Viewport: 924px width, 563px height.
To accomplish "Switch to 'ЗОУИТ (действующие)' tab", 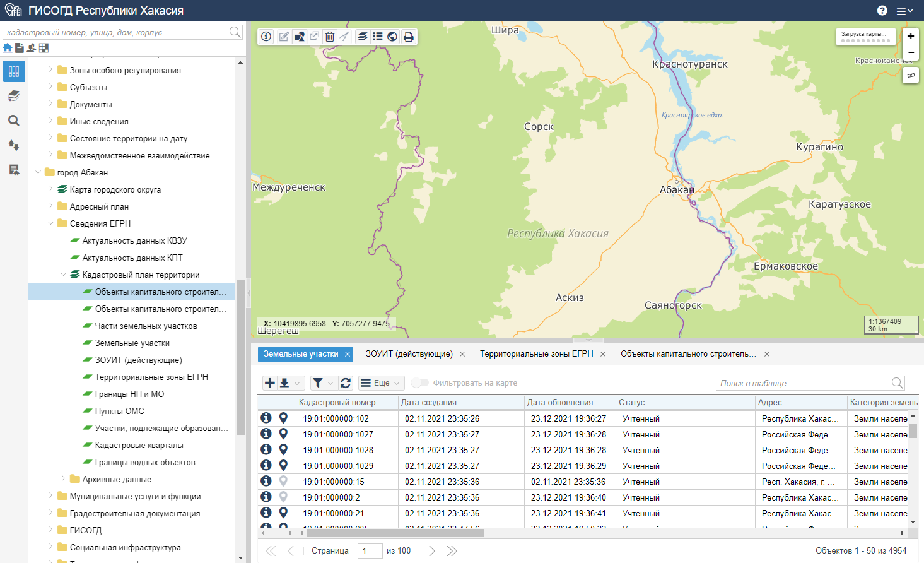I will click(409, 354).
